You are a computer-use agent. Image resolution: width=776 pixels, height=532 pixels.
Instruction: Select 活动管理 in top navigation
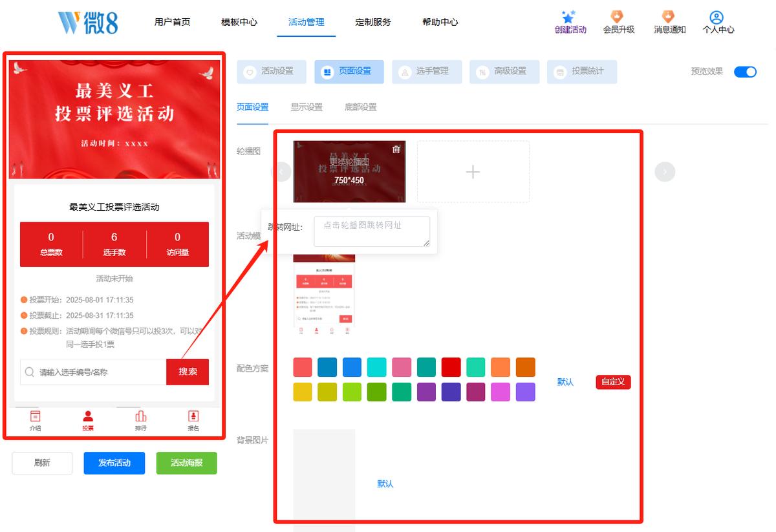pos(307,22)
